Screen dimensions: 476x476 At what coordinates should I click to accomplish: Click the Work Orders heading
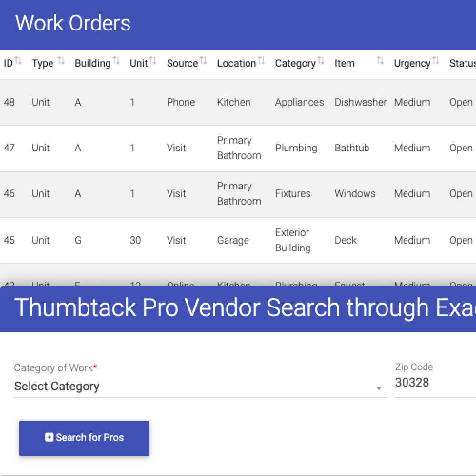coord(73,23)
